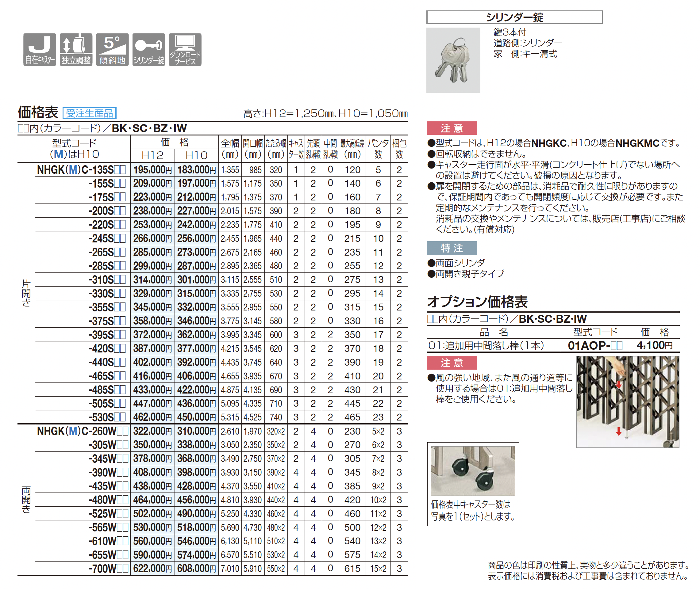Select the NHGK(M)C-260W double-door row

(x=83, y=431)
